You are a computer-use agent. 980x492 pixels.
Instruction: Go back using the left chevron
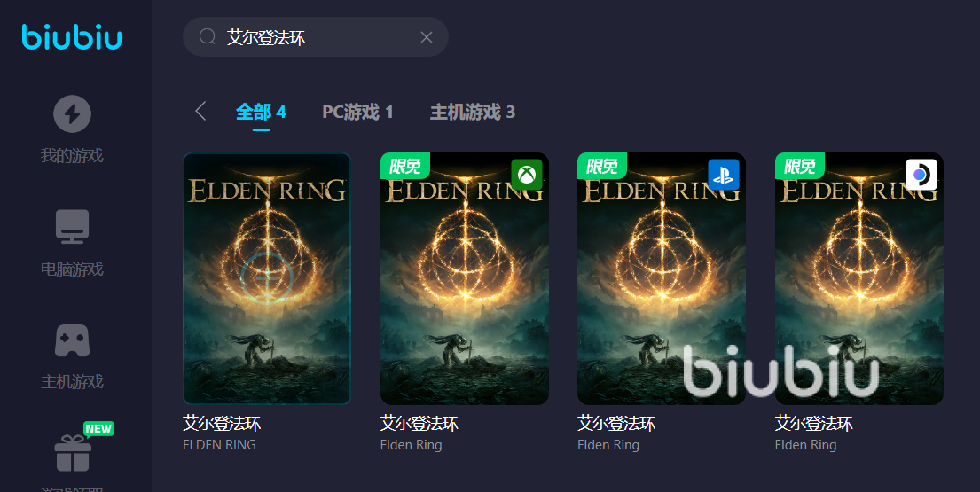point(200,111)
